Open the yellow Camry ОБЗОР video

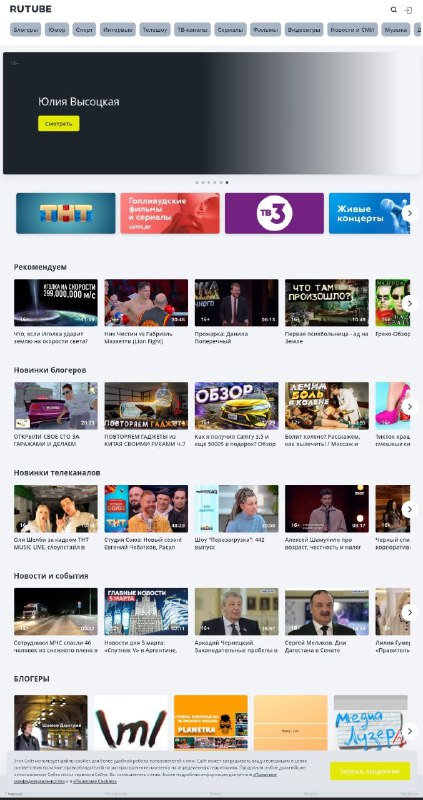coord(236,406)
